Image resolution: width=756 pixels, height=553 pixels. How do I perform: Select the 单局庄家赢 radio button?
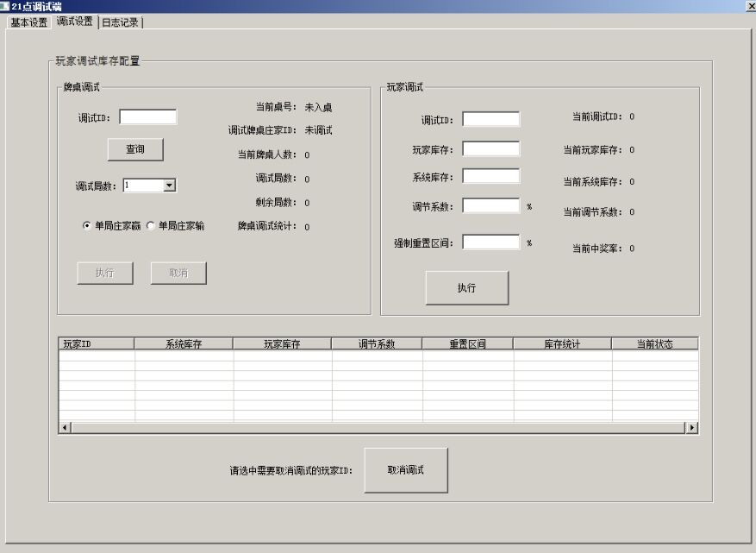coord(87,226)
